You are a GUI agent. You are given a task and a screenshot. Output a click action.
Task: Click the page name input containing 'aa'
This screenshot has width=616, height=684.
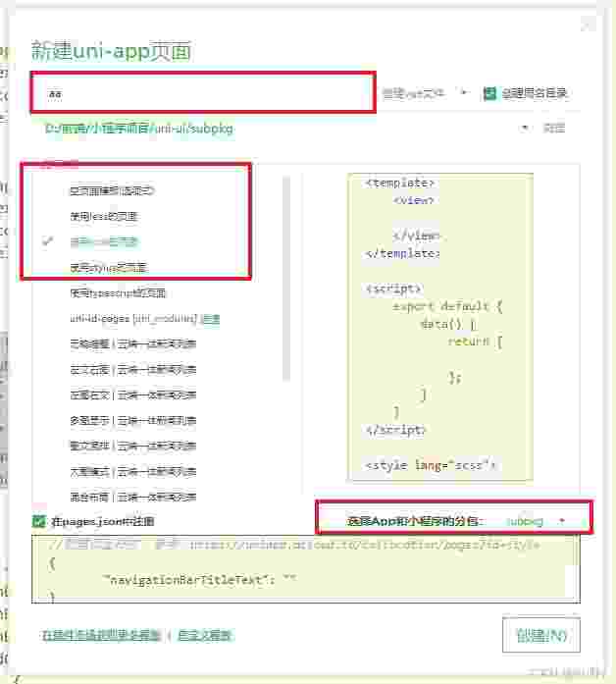pyautogui.click(x=203, y=93)
